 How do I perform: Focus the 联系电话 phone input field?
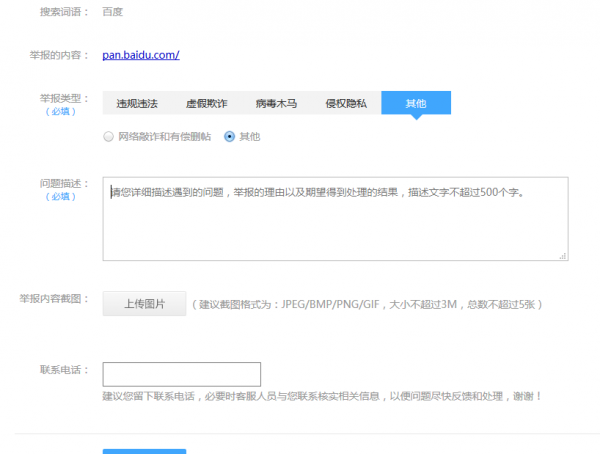click(x=182, y=374)
